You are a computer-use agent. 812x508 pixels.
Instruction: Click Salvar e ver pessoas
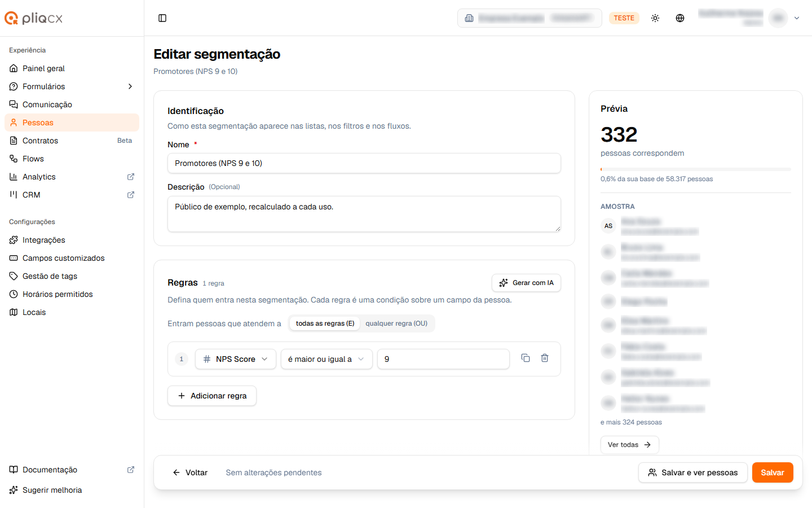tap(692, 472)
